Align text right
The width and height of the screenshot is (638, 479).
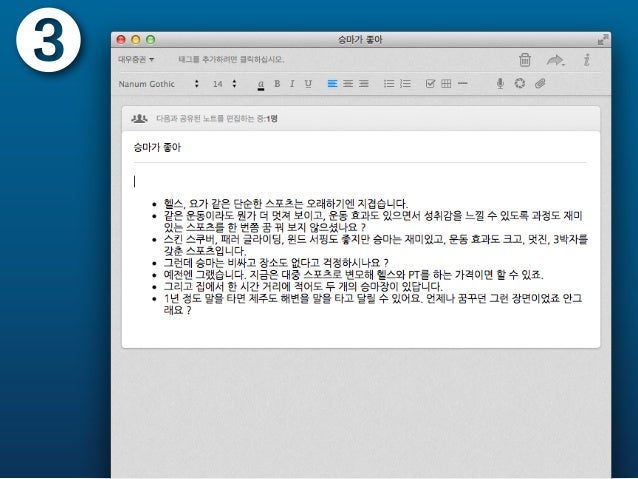pyautogui.click(x=364, y=83)
